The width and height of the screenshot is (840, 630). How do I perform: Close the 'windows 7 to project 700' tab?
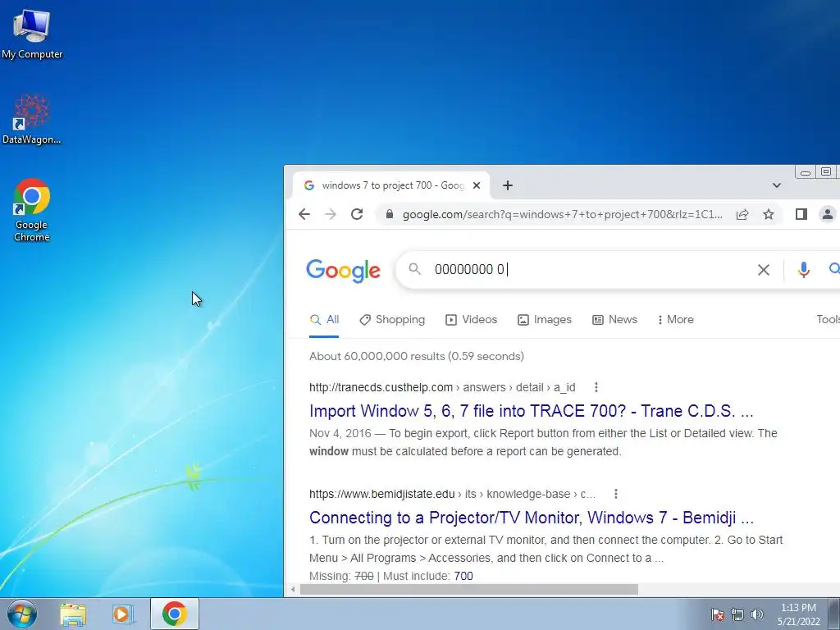pyautogui.click(x=477, y=185)
